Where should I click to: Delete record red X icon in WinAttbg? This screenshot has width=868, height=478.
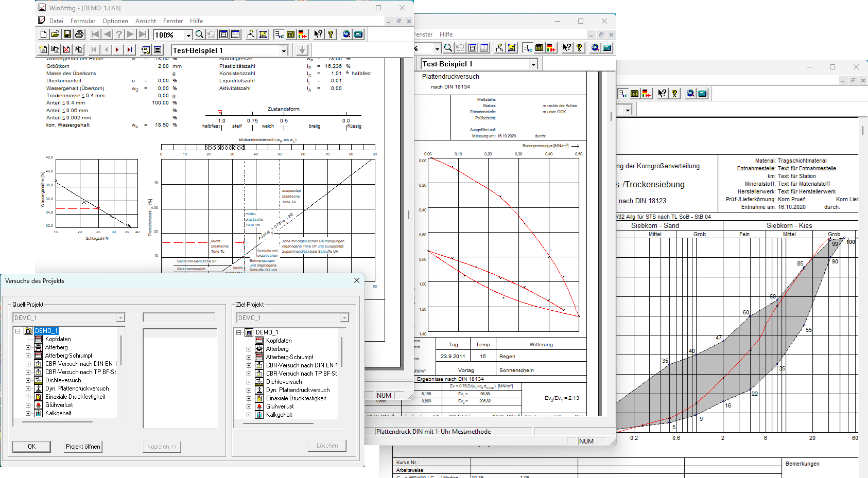(66, 50)
